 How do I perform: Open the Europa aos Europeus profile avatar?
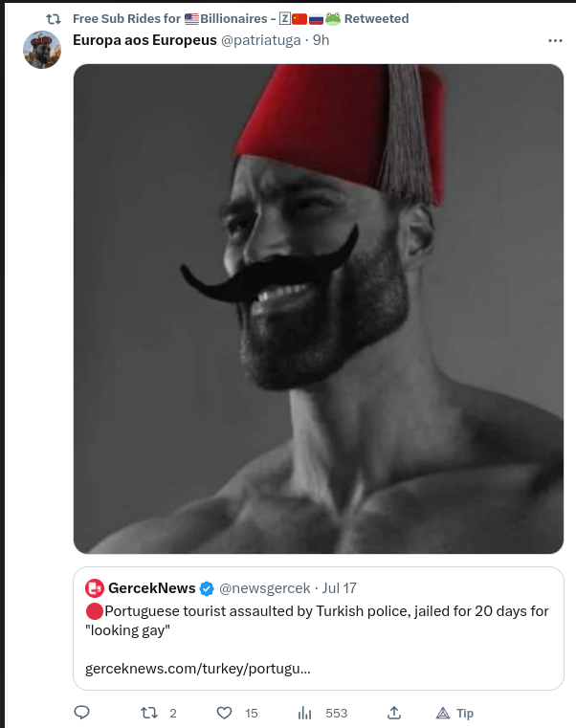(42, 50)
